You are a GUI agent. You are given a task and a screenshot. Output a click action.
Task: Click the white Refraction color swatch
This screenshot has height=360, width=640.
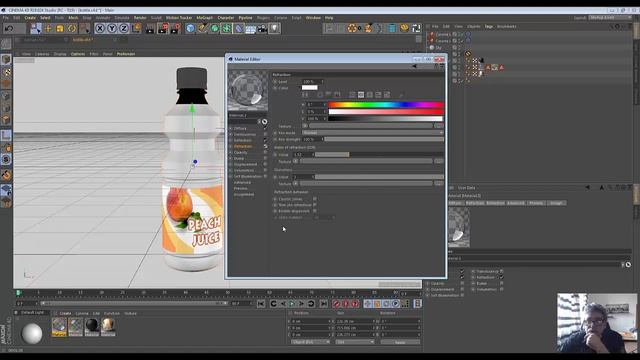(309, 88)
